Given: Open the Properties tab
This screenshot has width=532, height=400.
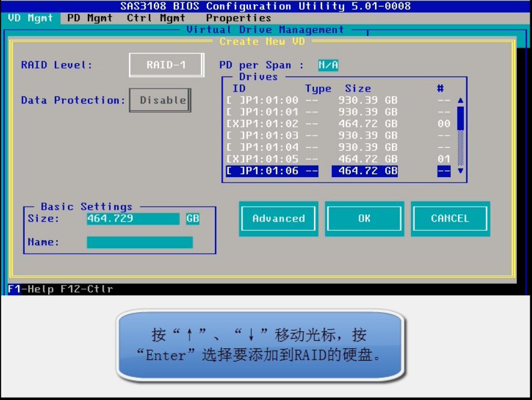Looking at the screenshot, I should pos(238,18).
